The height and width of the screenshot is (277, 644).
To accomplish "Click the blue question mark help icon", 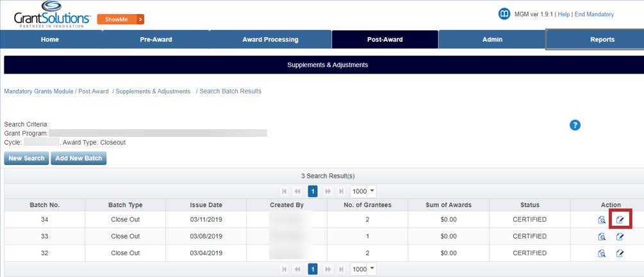I will (x=575, y=125).
